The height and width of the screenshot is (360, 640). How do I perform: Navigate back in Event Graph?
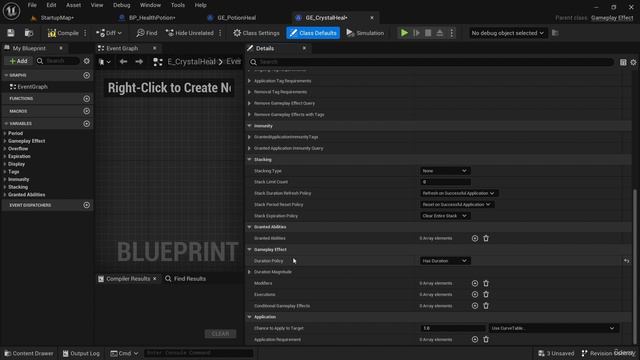(123, 62)
